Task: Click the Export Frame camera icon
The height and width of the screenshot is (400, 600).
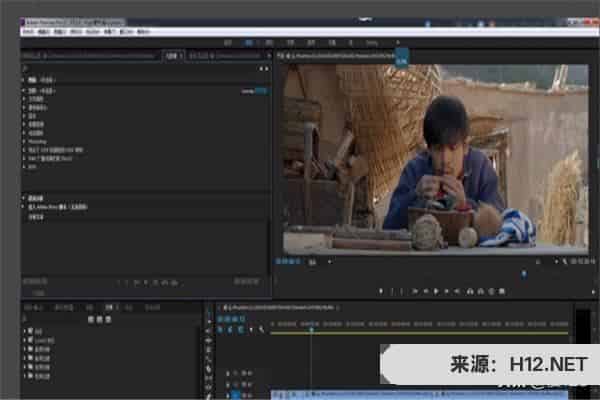Action: tap(492, 292)
